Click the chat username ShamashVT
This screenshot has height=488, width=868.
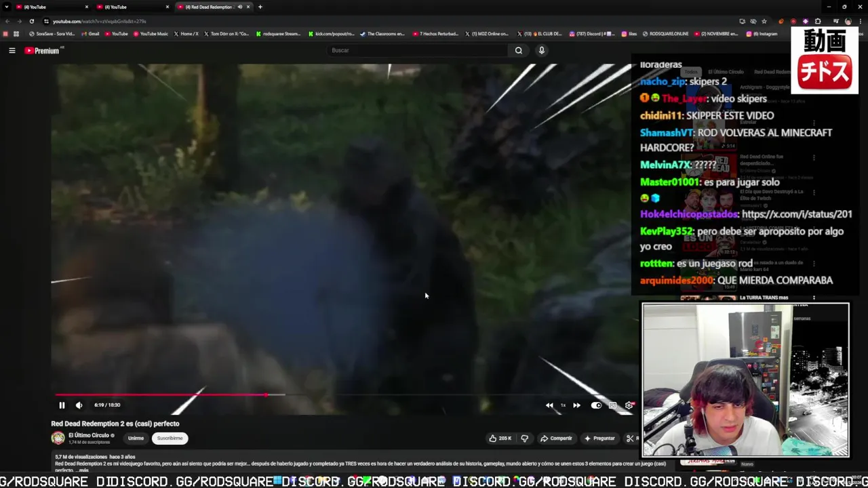pyautogui.click(x=667, y=133)
